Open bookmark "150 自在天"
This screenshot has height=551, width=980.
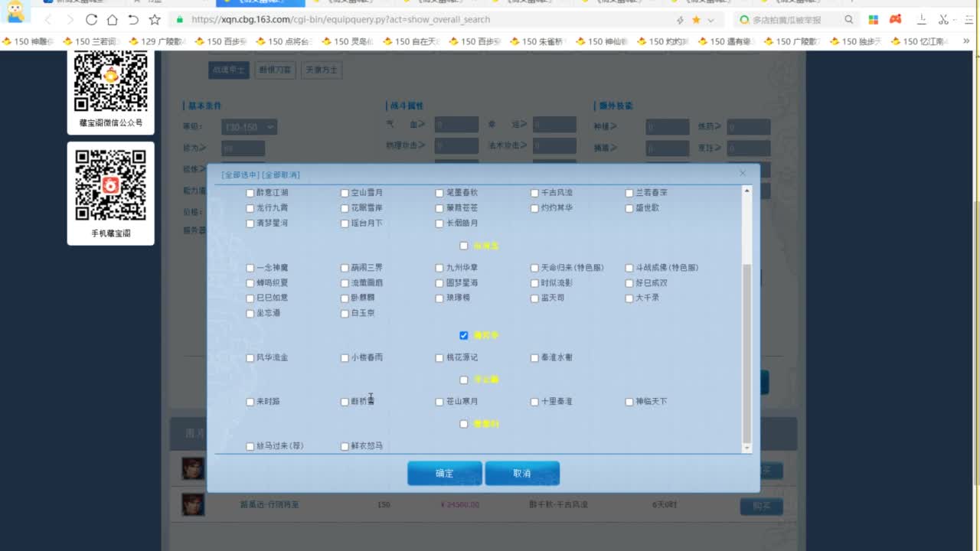[410, 41]
